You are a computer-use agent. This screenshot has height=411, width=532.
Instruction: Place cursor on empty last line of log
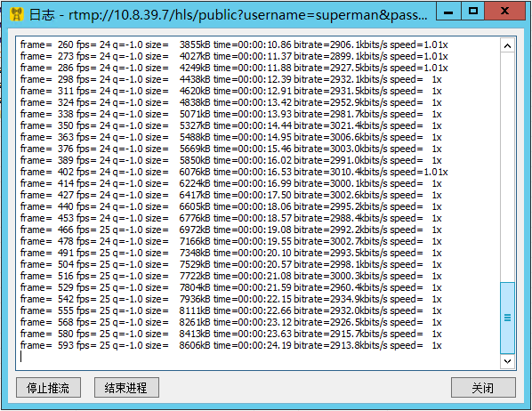[258, 357]
